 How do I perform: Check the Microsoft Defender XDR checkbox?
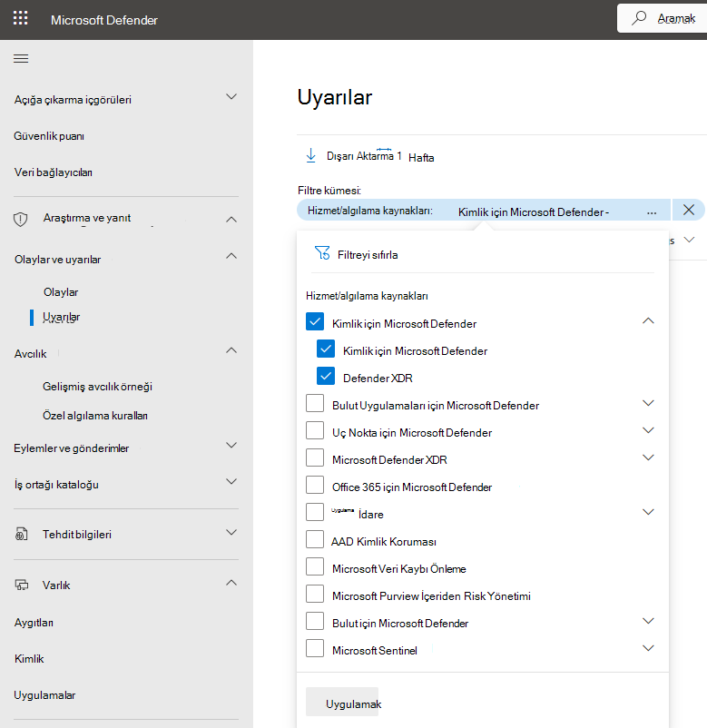(315, 457)
